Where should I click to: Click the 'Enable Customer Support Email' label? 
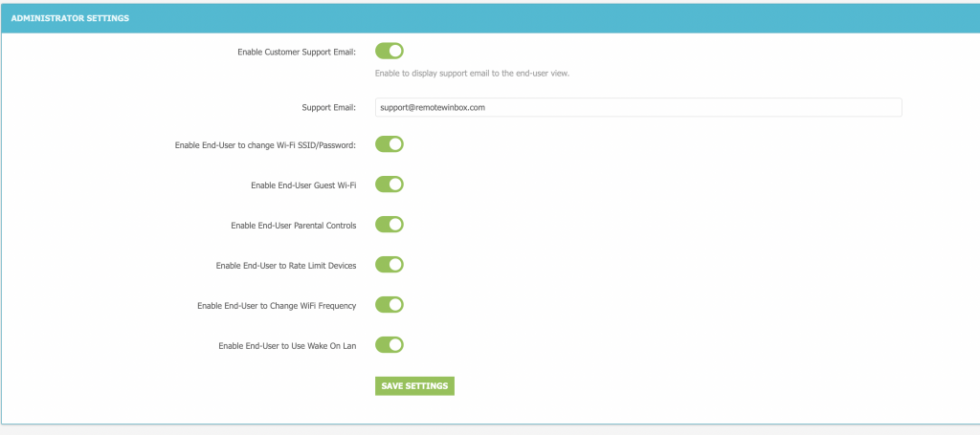pyautogui.click(x=297, y=52)
